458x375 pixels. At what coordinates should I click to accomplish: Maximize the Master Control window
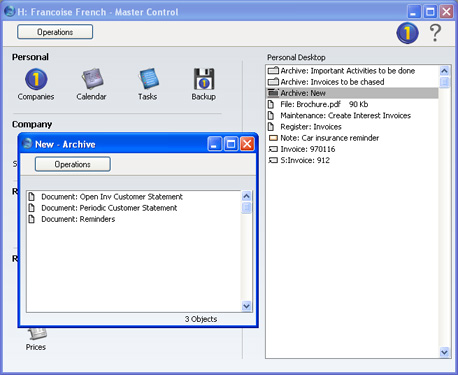tap(430, 12)
